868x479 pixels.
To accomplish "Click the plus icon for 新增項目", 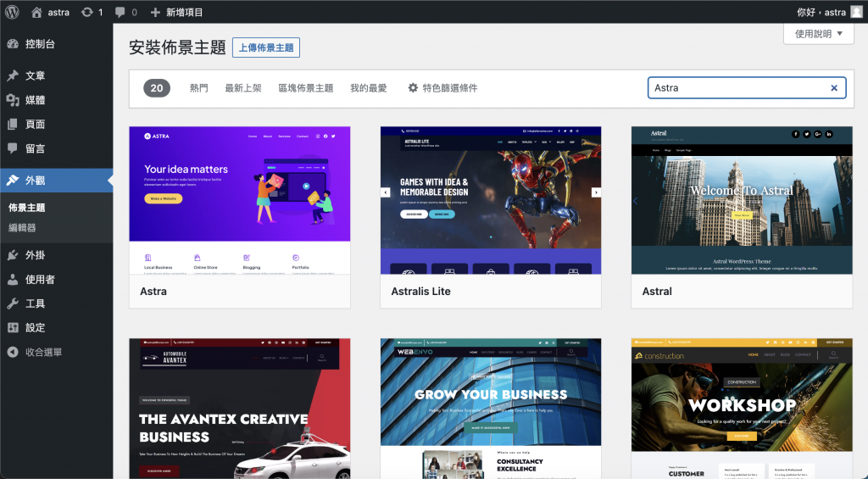I will click(155, 12).
